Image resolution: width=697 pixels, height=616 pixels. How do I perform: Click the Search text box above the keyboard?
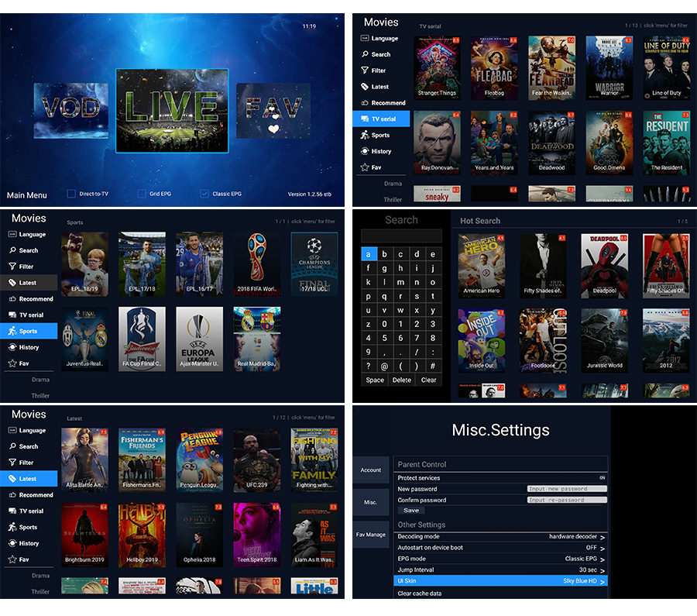(401, 236)
